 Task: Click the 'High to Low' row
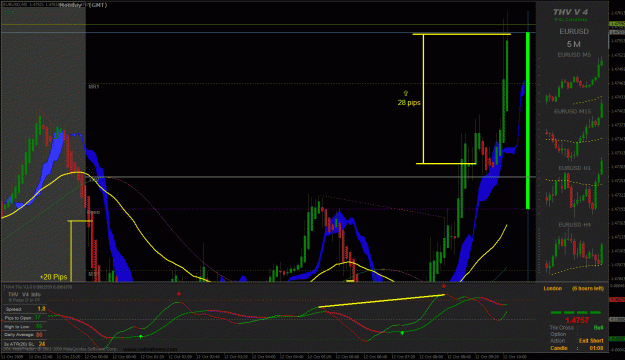(x=25, y=327)
